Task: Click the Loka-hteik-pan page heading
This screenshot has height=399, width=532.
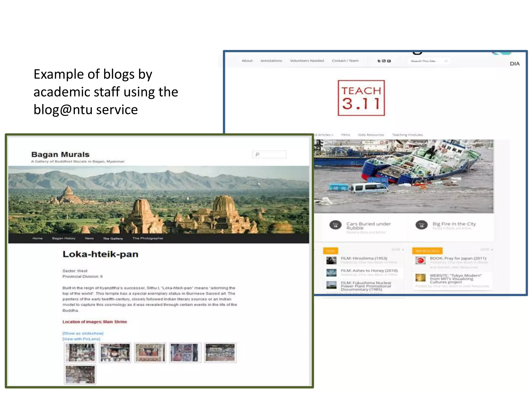Action: click(100, 254)
